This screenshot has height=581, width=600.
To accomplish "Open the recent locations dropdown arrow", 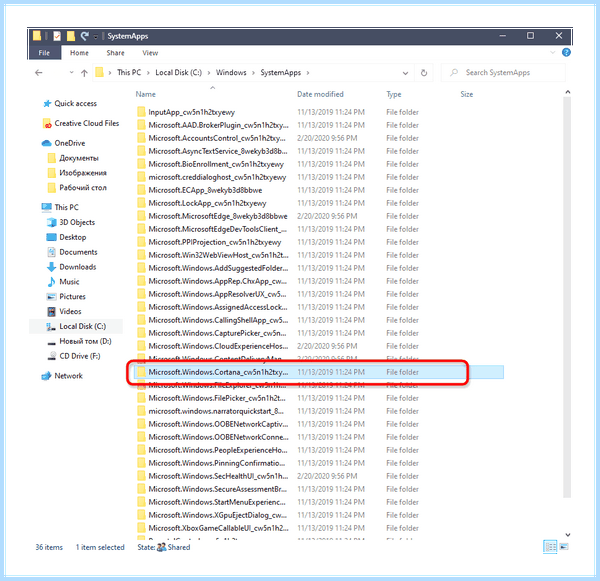I will pos(71,72).
